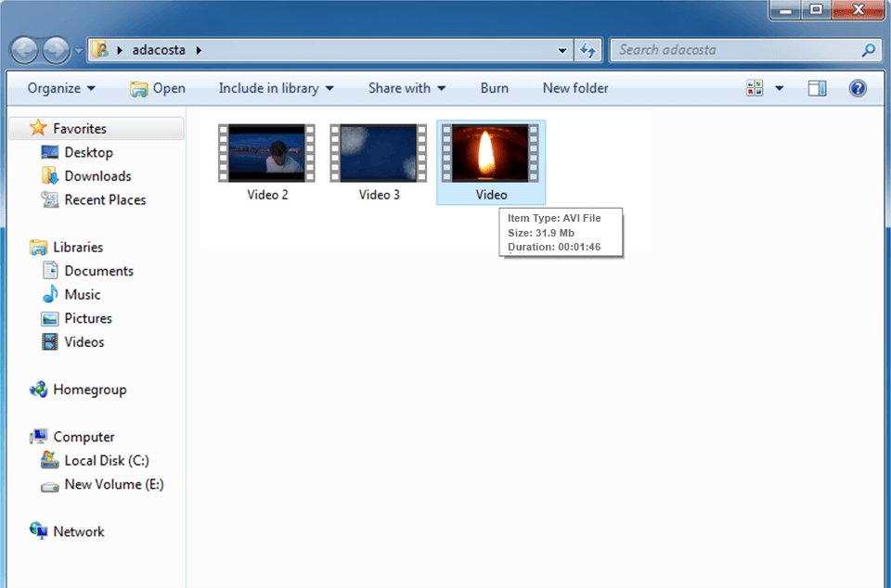891x588 pixels.
Task: Select Downloads under Favorites
Action: pos(97,176)
